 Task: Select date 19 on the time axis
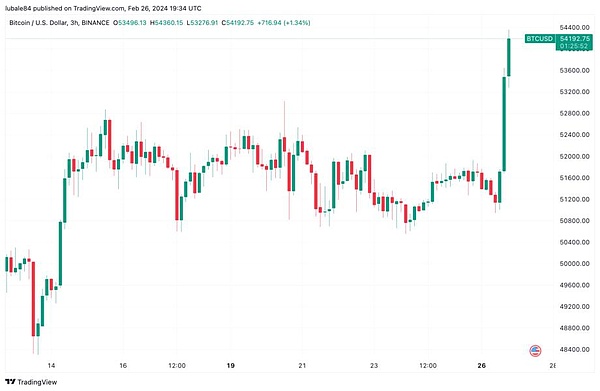pyautogui.click(x=230, y=366)
